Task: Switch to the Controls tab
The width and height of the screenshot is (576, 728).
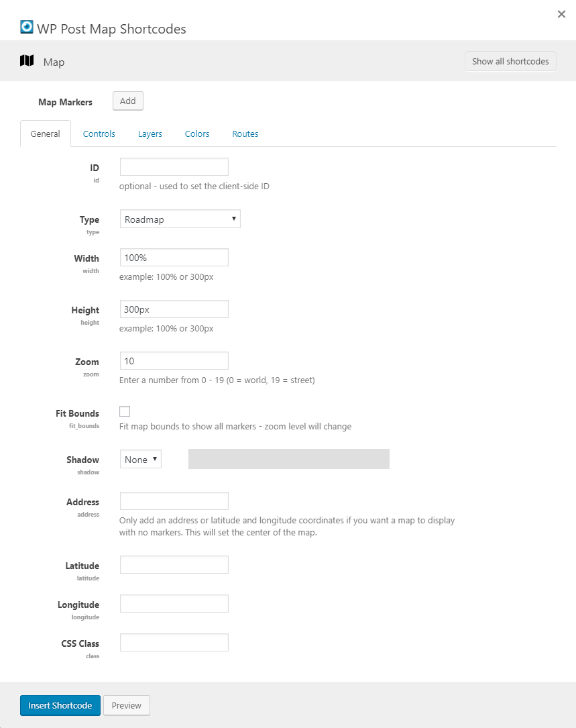Action: (99, 134)
